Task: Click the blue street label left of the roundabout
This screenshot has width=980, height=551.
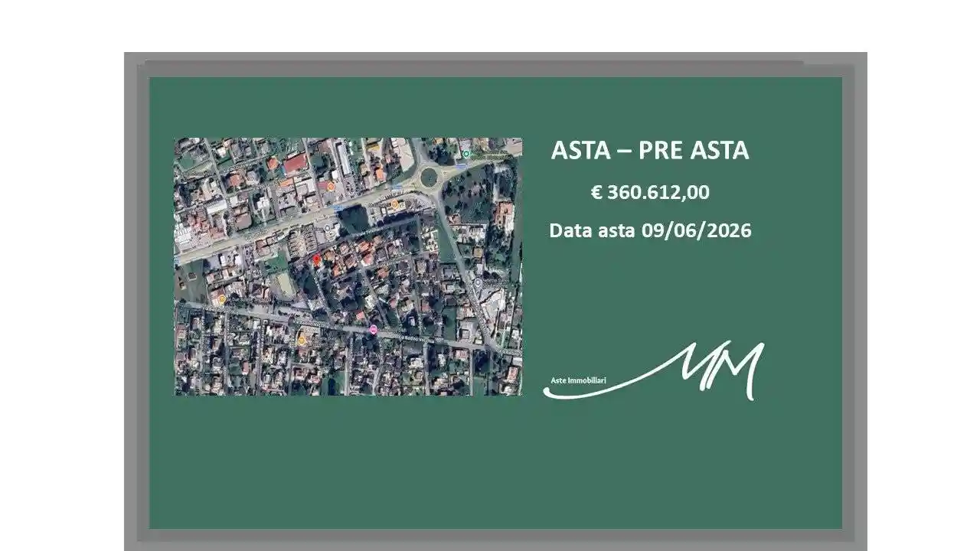Action: 397,187
